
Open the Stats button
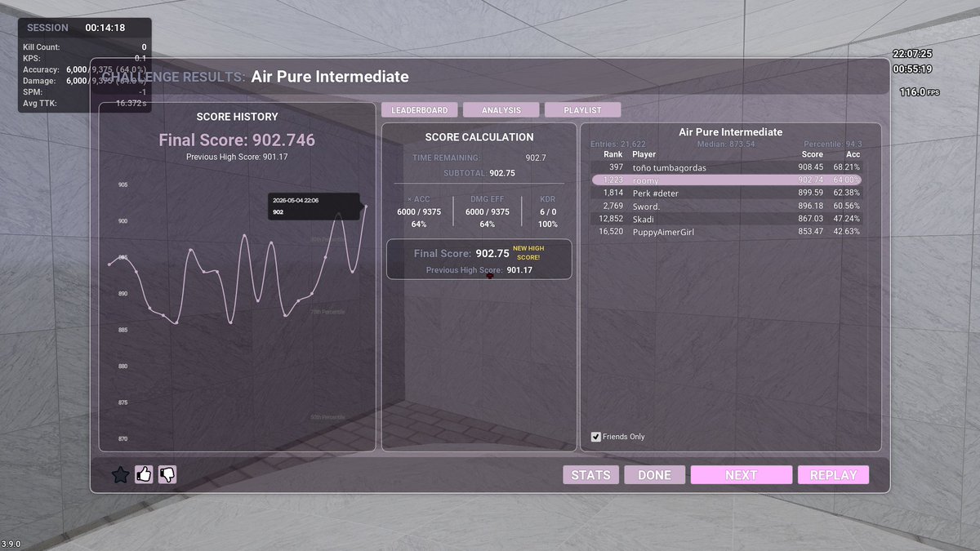coord(590,475)
